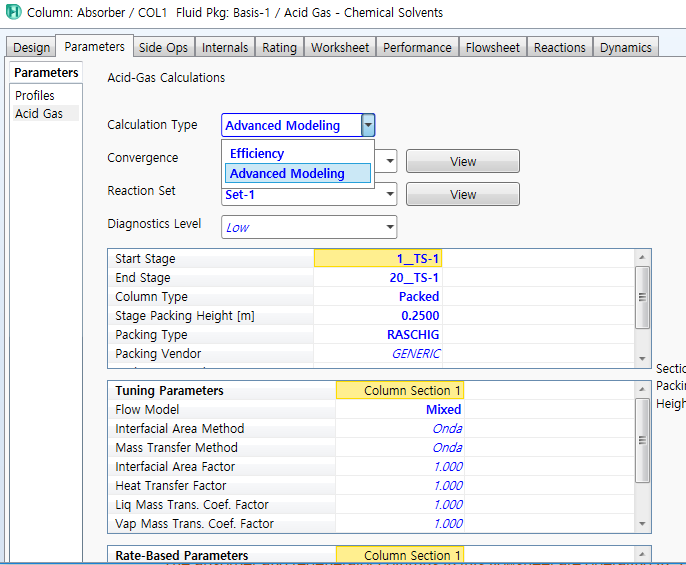Click scroll-up arrow of stage table
Image resolution: width=686 pixels, height=565 pixels.
(x=642, y=257)
